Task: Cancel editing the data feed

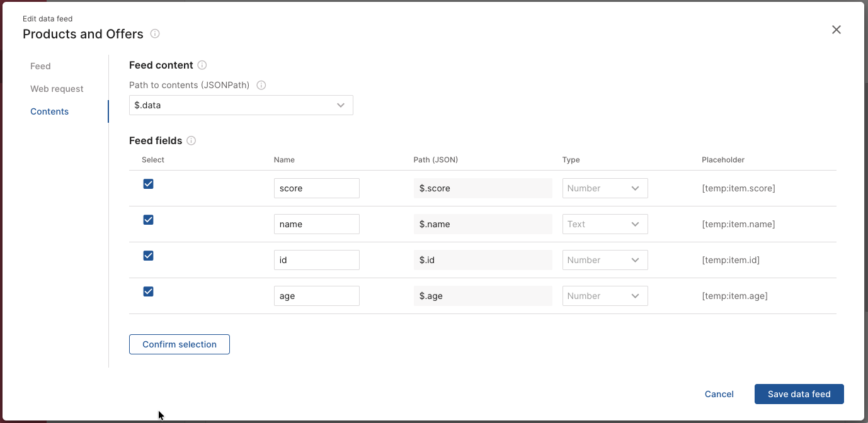Action: coord(719,394)
